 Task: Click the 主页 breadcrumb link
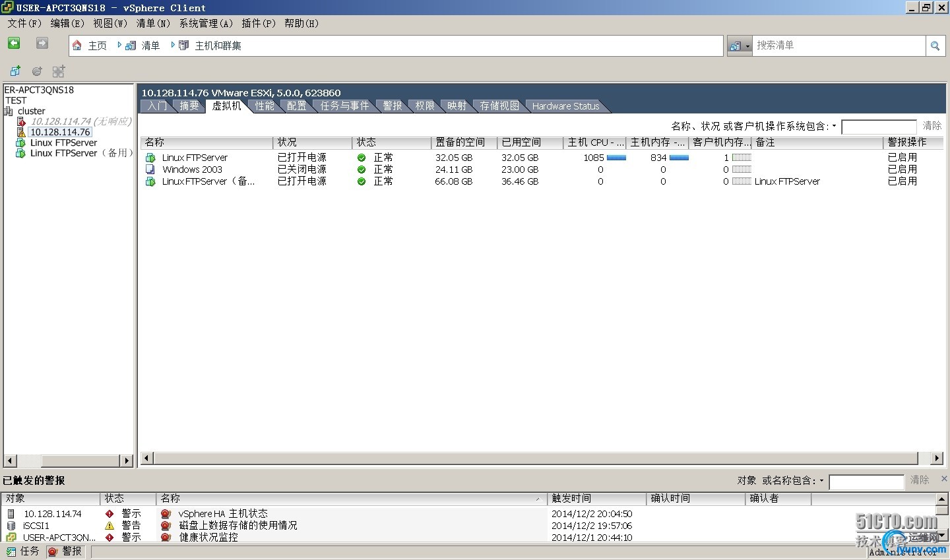click(97, 46)
